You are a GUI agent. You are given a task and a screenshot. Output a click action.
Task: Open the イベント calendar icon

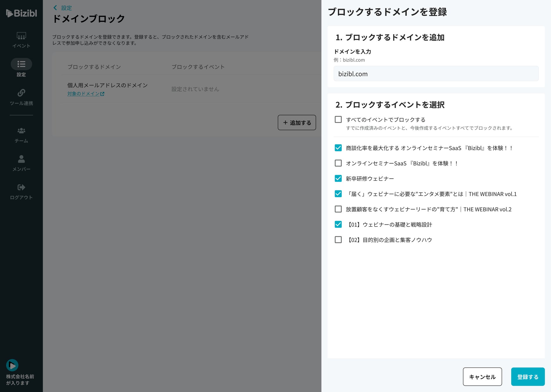tap(21, 36)
